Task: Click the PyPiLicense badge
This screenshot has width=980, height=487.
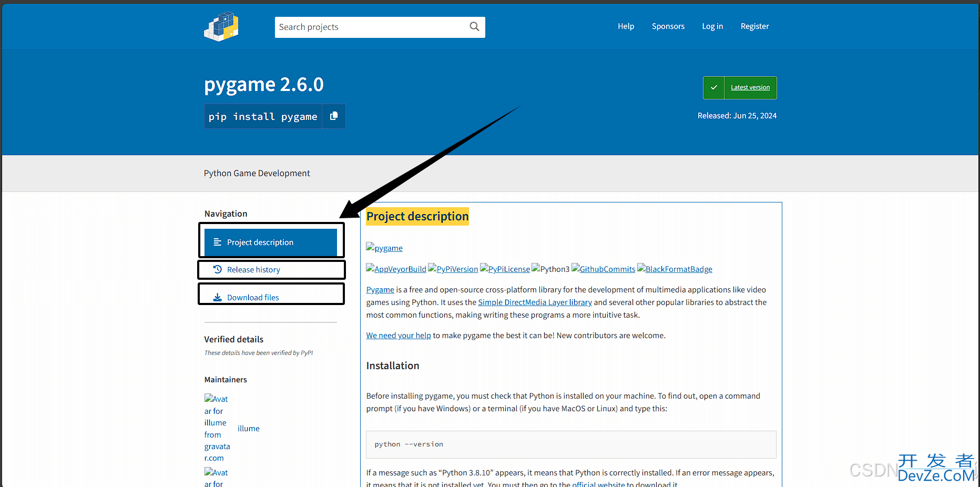Action: [505, 269]
